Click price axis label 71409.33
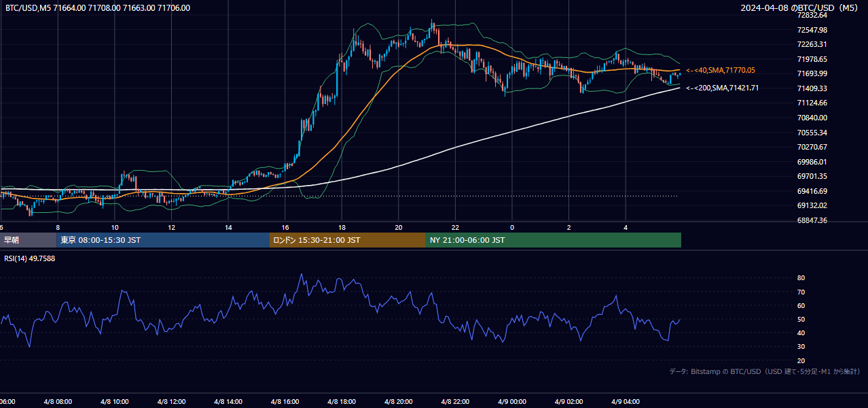The width and height of the screenshot is (868, 408). pyautogui.click(x=812, y=88)
